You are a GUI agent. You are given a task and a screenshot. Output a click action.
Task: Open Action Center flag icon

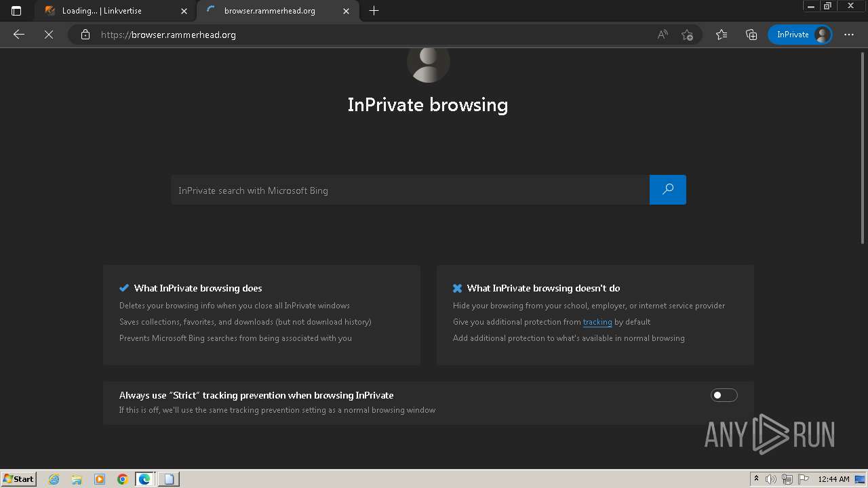point(803,479)
